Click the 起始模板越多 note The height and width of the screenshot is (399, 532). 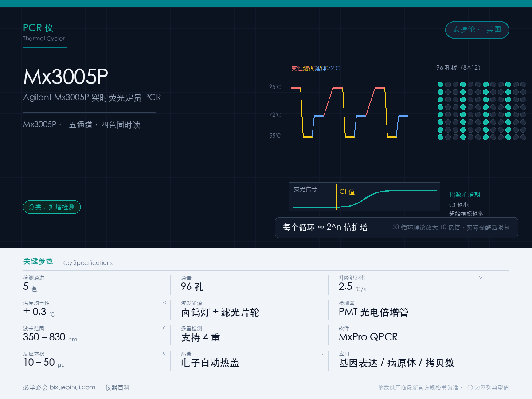pos(466,214)
